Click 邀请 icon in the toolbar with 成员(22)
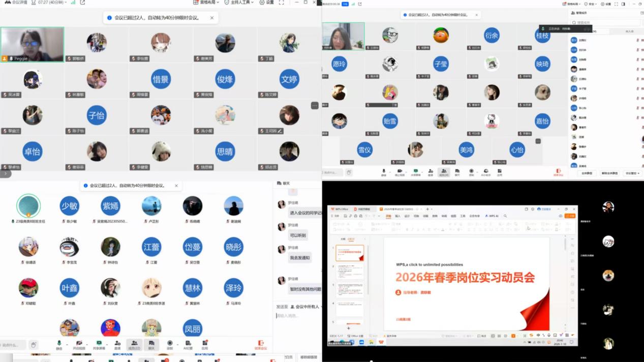This screenshot has width=644, height=362. click(x=117, y=345)
